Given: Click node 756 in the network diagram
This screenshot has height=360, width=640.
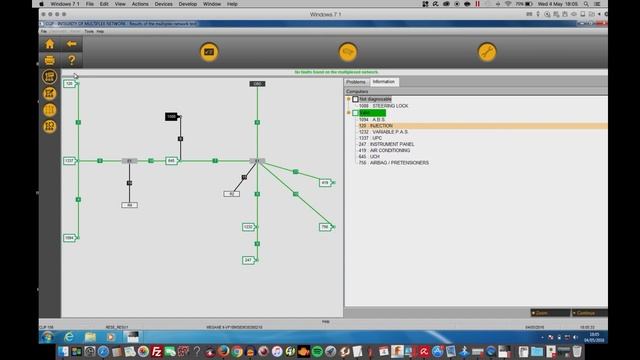Looking at the screenshot, I should click(325, 227).
